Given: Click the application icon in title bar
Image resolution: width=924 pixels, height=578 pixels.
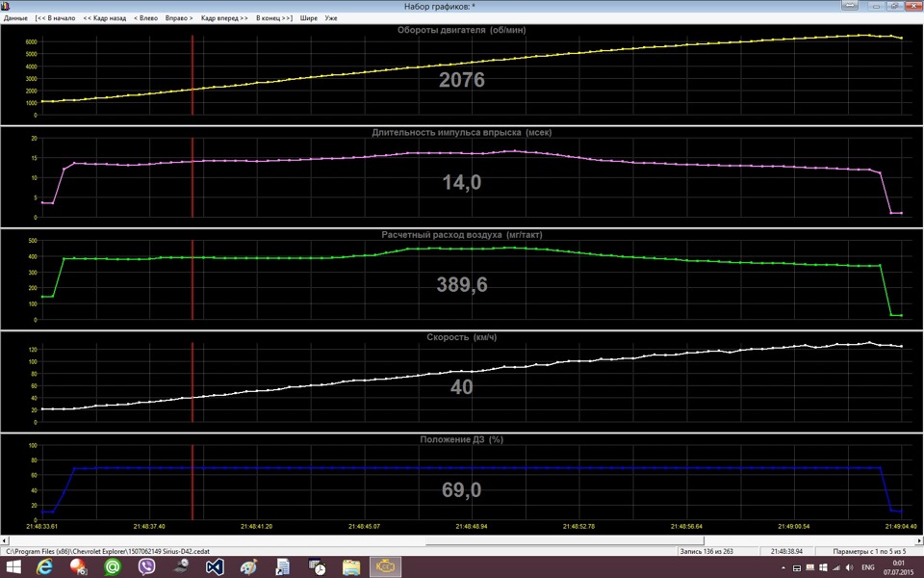Looking at the screenshot, I should (7, 6).
